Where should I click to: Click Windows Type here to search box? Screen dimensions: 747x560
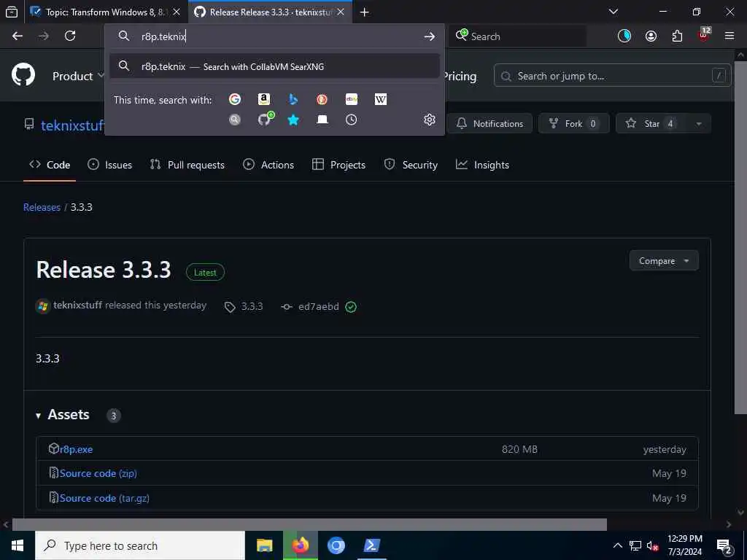pos(140,545)
